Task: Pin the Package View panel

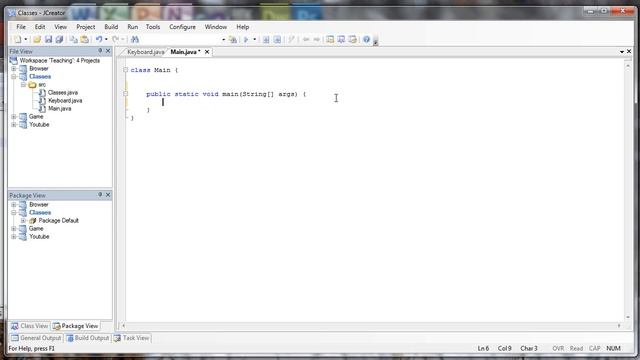Action: (100, 195)
